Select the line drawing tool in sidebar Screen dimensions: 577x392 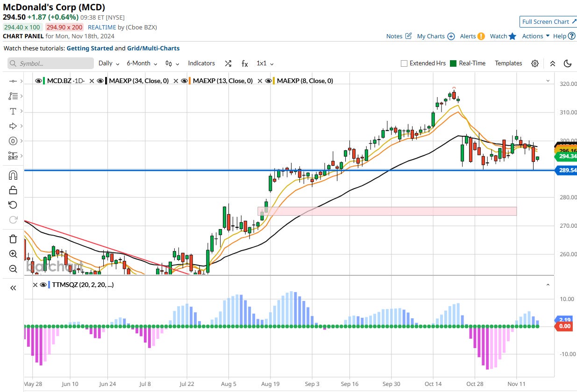(x=13, y=81)
